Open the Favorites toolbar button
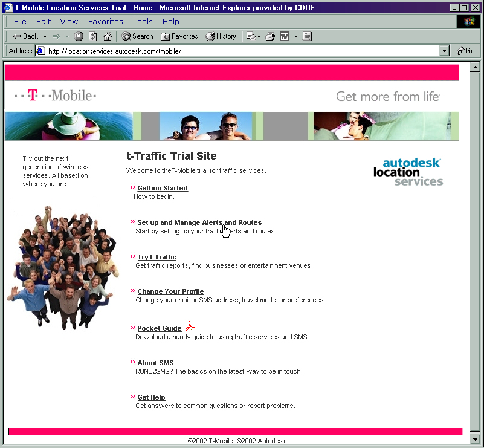This screenshot has height=448, width=484. [179, 36]
